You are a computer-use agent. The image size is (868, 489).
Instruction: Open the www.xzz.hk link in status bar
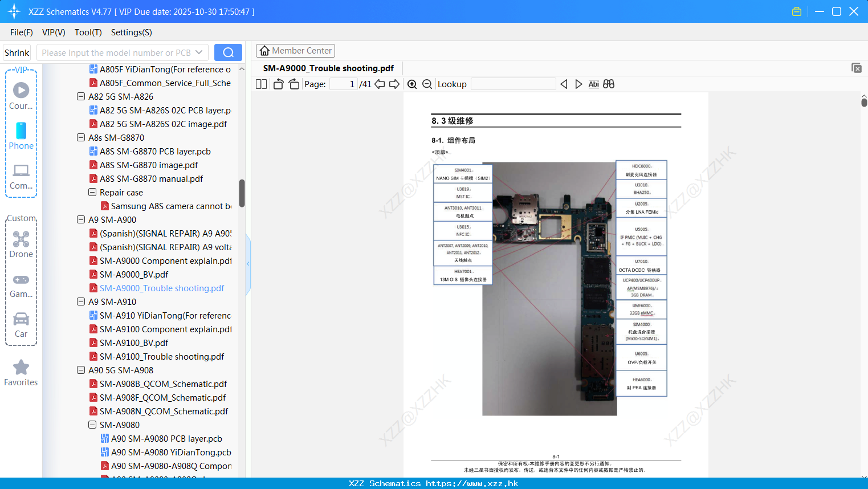[x=472, y=483]
